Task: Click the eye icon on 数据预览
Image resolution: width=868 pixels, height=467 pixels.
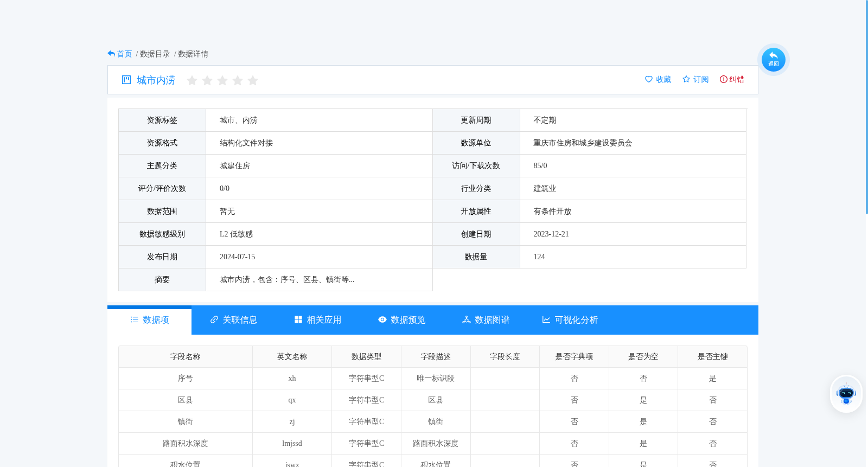Action: tap(382, 320)
